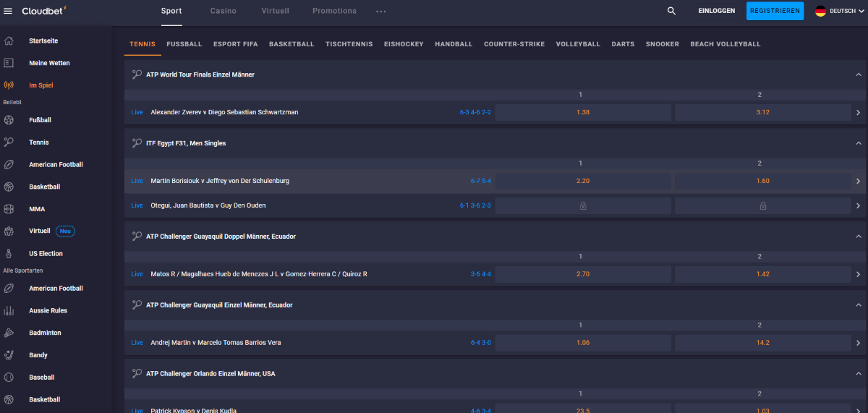Image resolution: width=868 pixels, height=413 pixels.
Task: Click the Basketball icon under Beliebt
Action: point(9,187)
